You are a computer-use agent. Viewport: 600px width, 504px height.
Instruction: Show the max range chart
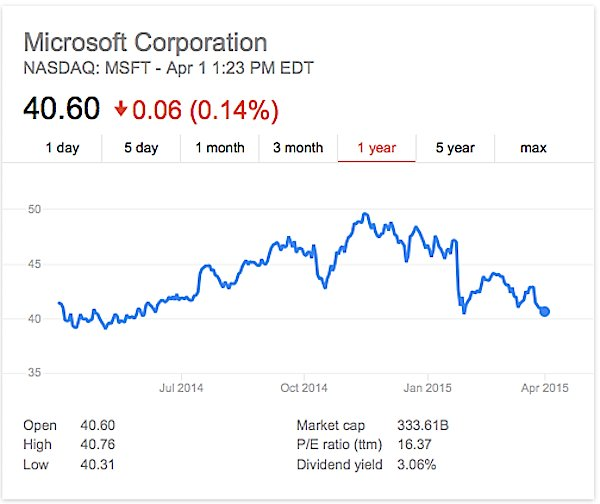coord(533,148)
